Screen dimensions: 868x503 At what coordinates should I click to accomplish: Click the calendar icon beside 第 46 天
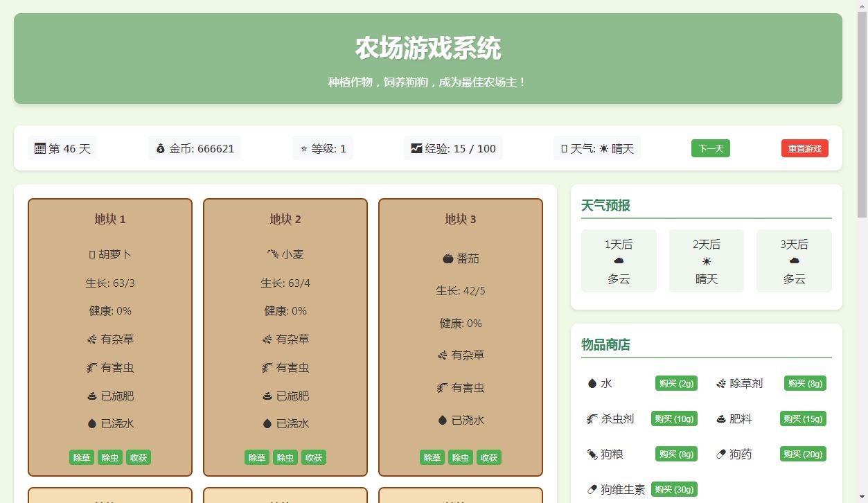(x=38, y=148)
